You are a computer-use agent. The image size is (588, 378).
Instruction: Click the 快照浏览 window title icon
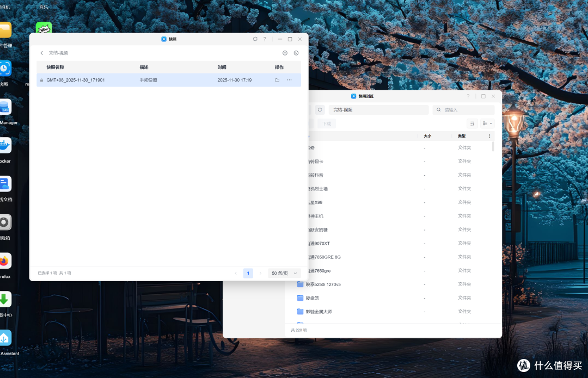click(354, 96)
